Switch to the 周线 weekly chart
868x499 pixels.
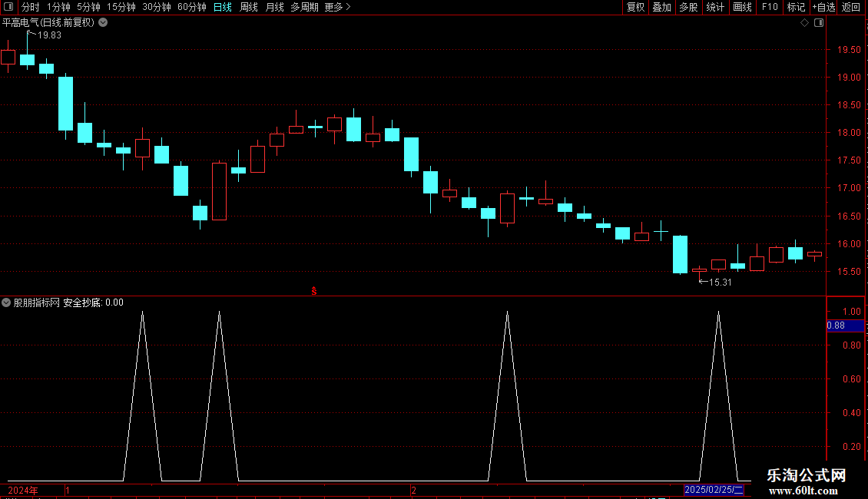click(x=249, y=7)
